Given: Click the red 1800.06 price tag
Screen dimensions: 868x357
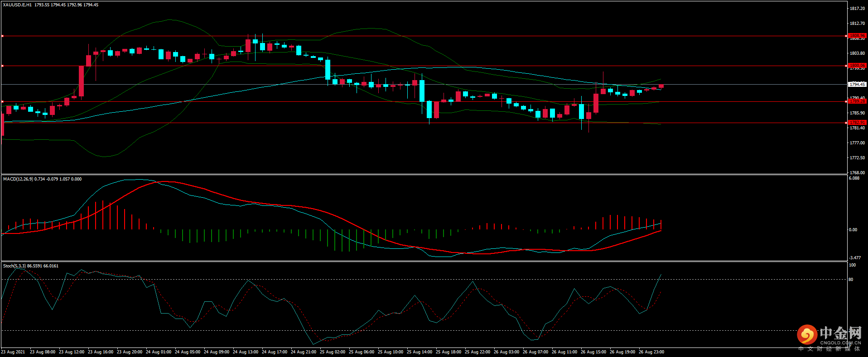Looking at the screenshot, I should 857,66.
